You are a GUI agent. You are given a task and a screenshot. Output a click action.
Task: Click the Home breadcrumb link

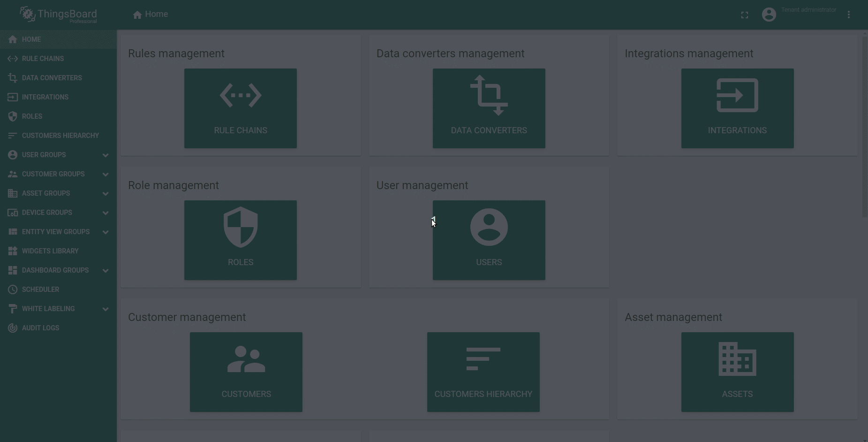[x=151, y=15]
